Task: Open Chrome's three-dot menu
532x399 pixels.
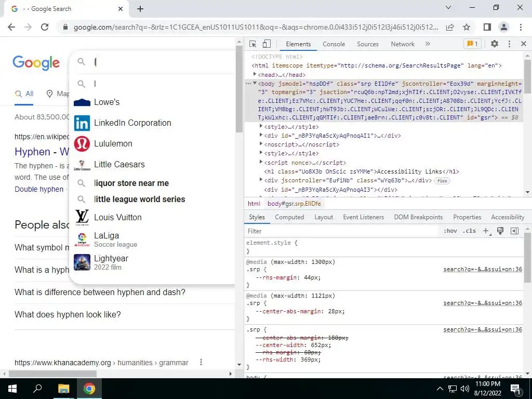Action: point(521,27)
